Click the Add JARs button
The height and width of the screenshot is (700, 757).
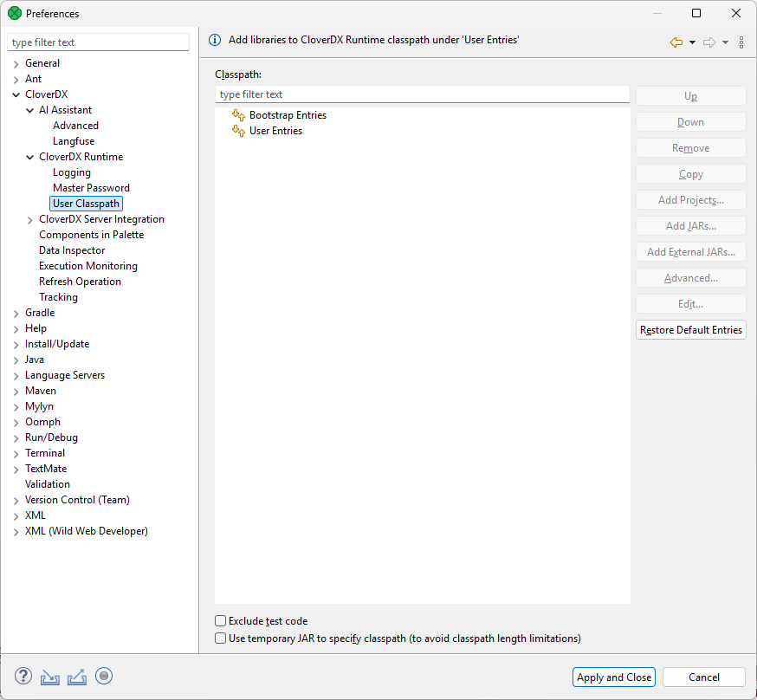click(x=691, y=226)
